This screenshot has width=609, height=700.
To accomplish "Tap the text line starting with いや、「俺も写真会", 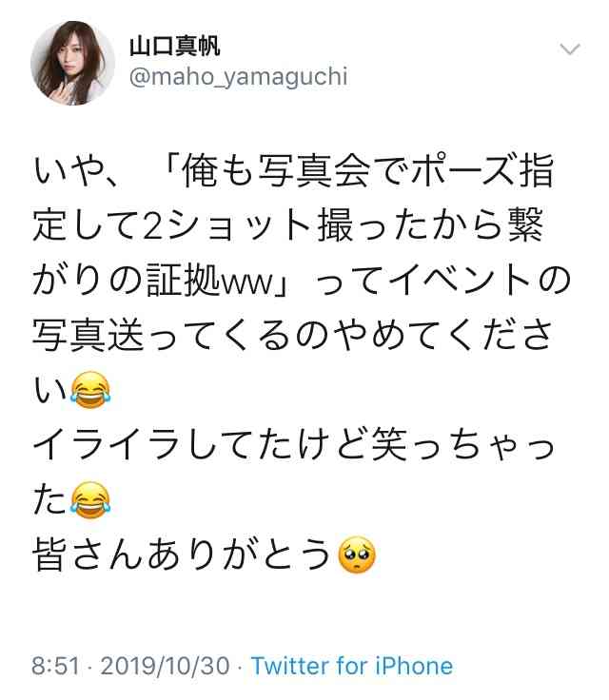I will 293,170.
